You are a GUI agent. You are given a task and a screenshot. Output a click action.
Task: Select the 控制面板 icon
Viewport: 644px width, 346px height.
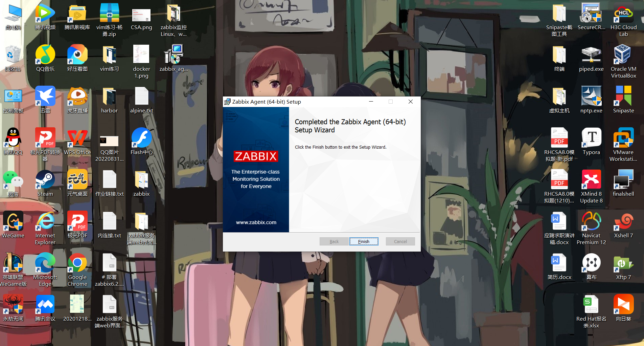pyautogui.click(x=13, y=100)
